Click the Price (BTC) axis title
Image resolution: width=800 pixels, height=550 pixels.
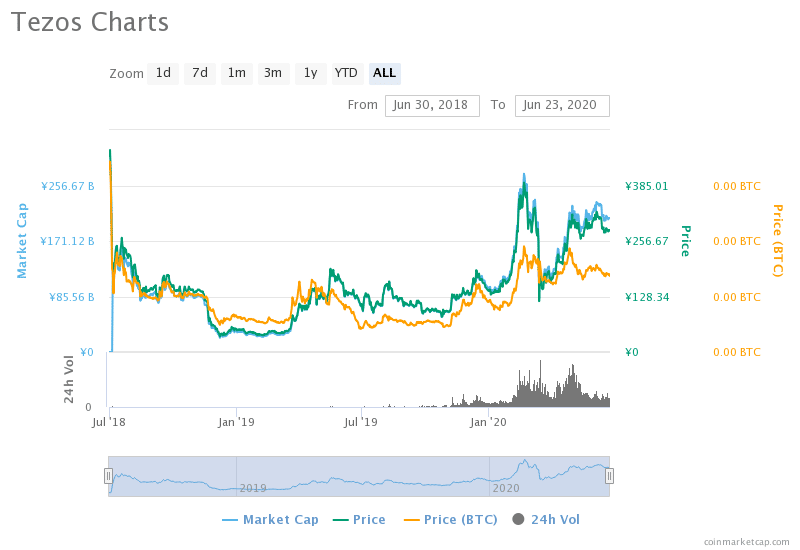pos(778,241)
